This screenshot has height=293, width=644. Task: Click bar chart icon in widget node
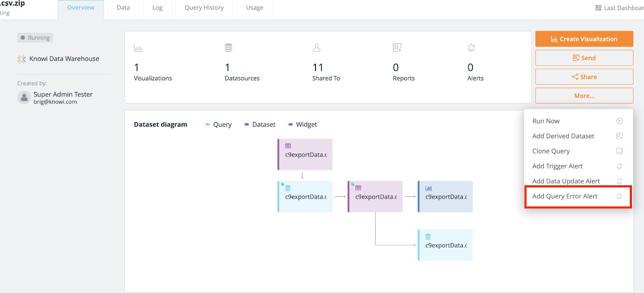(429, 188)
